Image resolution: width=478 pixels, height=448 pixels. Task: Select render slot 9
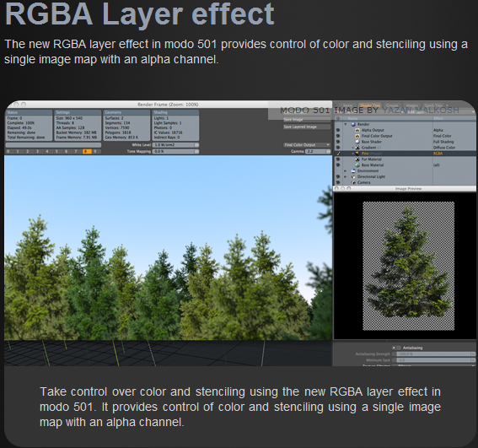(x=96, y=151)
